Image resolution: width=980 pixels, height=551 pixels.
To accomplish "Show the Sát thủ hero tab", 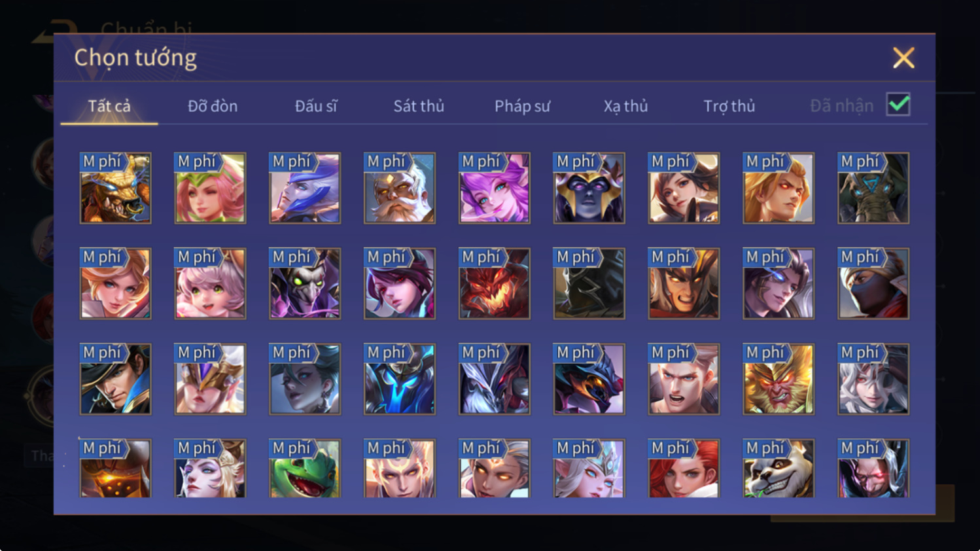I will 419,106.
